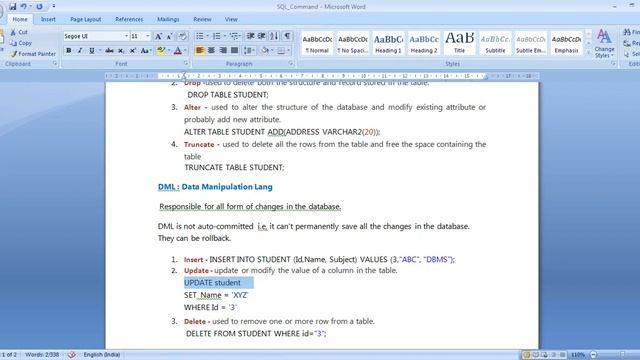This screenshot has width=640, height=360.
Task: Click the Line Spacing icon
Action: (x=247, y=51)
